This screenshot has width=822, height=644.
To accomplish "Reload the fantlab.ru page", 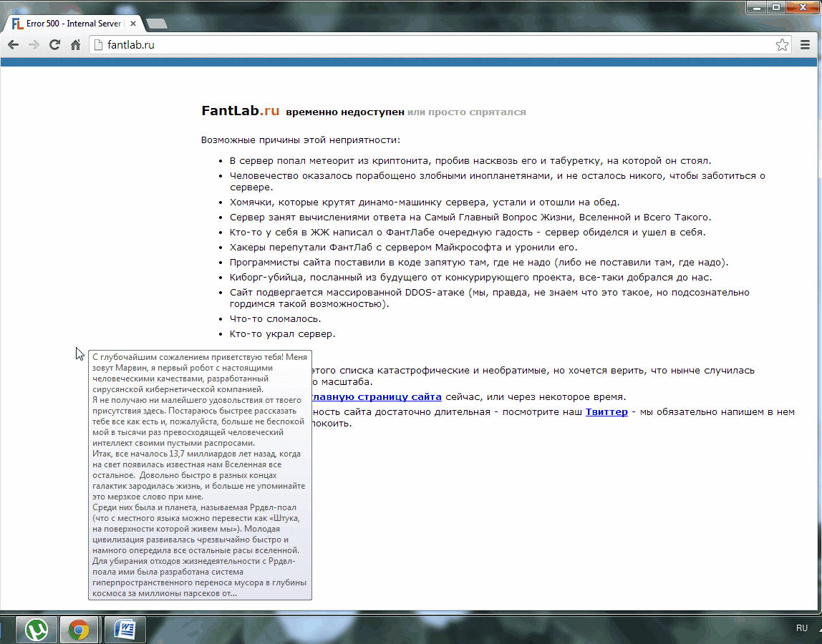I will [54, 45].
